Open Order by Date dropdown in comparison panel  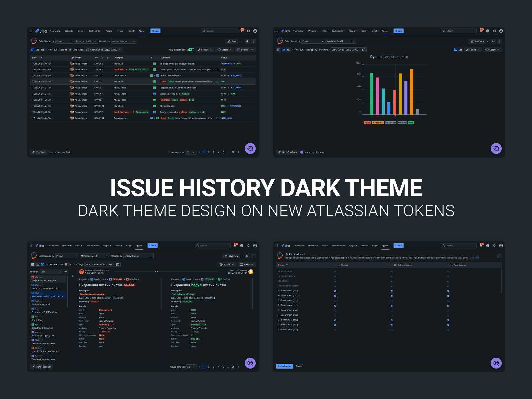pos(51,272)
